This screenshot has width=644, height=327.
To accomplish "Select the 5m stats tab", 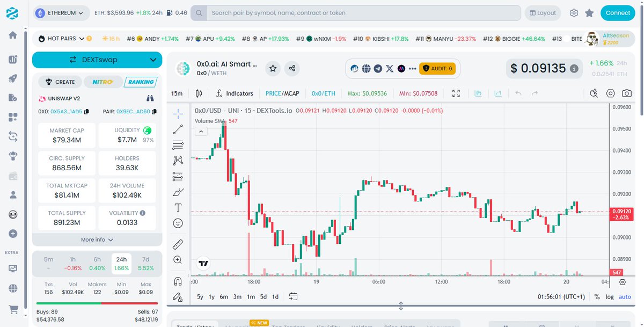I will click(x=48, y=264).
